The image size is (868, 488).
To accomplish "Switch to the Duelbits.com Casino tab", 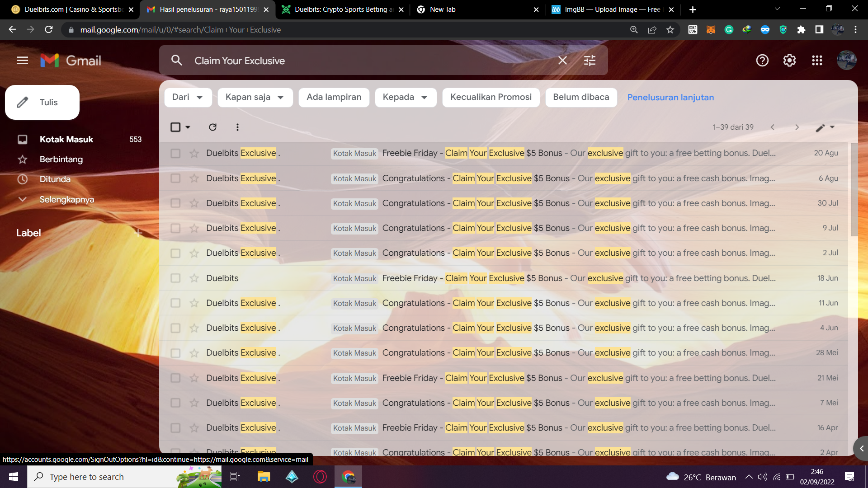I will (x=72, y=9).
